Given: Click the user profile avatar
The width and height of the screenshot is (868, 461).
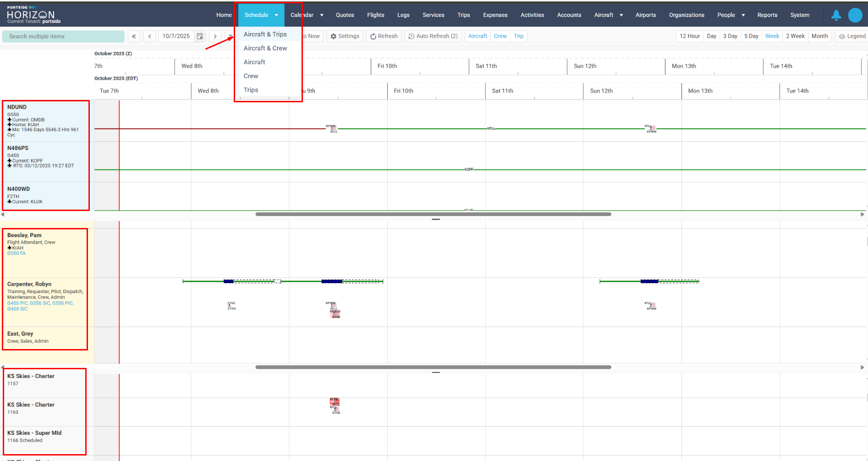Looking at the screenshot, I should 855,15.
